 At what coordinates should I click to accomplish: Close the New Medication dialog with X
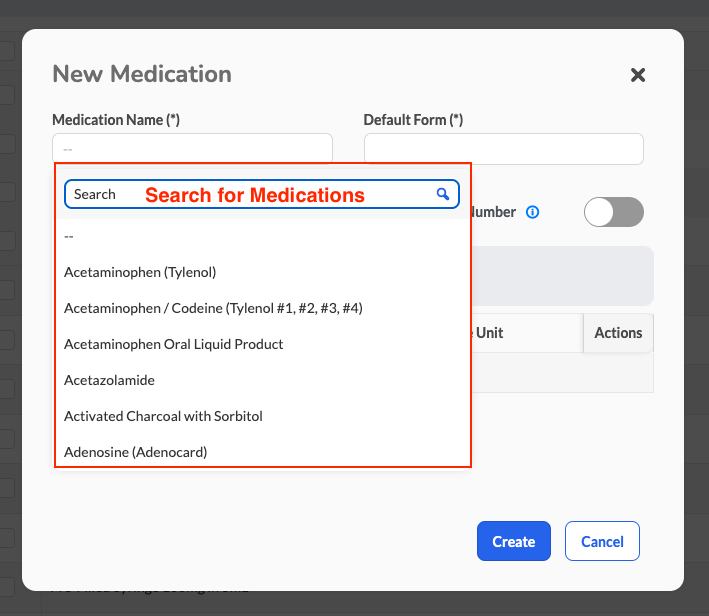[x=638, y=75]
